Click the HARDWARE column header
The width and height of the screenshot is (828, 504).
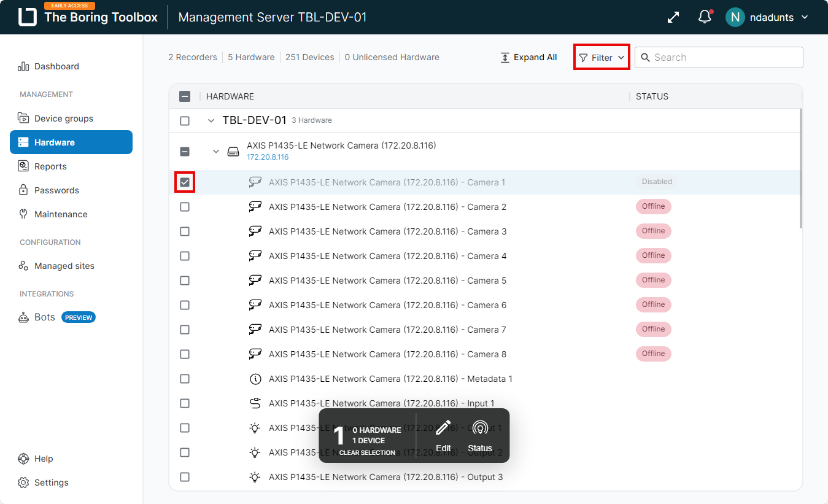point(230,96)
